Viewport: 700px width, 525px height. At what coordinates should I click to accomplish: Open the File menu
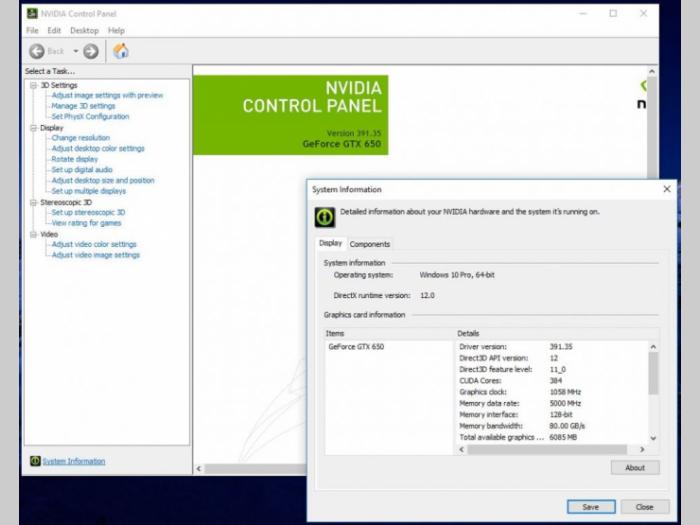click(32, 30)
